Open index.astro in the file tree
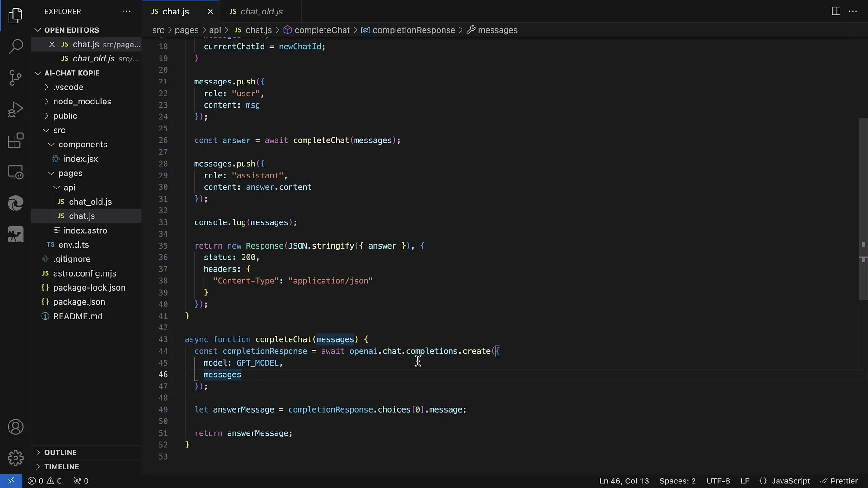The width and height of the screenshot is (868, 488). (85, 230)
